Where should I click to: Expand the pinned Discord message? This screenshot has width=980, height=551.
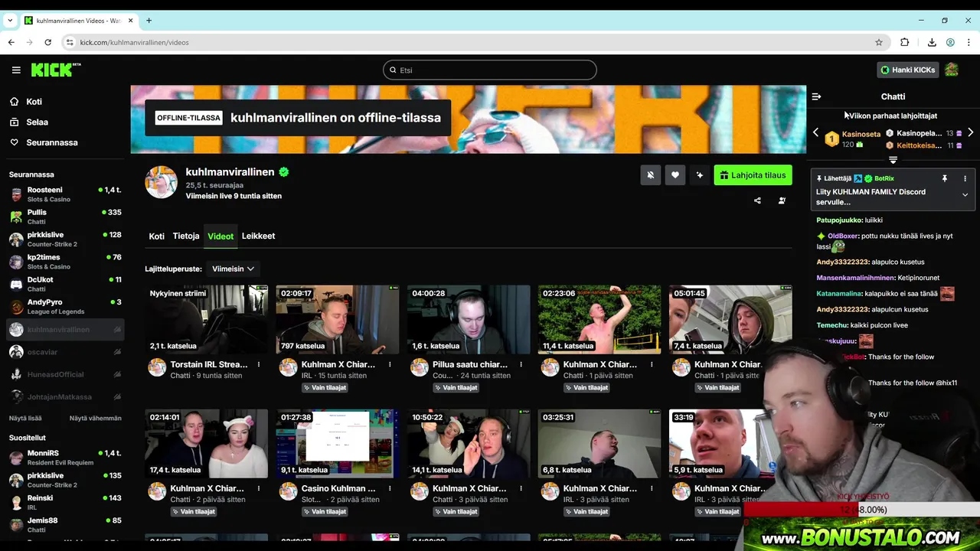pos(965,195)
